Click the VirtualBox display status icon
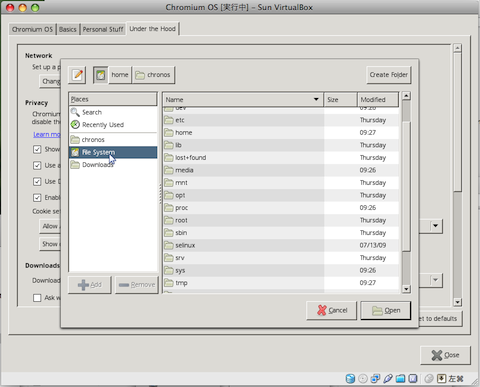 coord(413,379)
